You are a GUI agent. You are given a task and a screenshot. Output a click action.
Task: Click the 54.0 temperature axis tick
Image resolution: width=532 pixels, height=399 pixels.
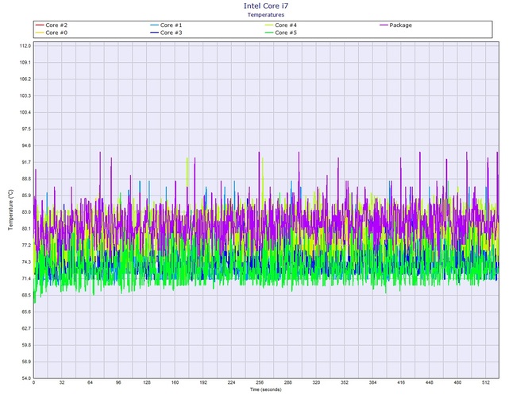coord(25,378)
